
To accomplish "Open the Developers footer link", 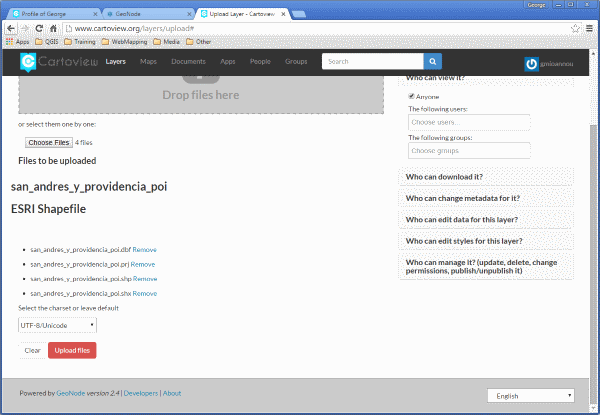I will coord(141,393).
